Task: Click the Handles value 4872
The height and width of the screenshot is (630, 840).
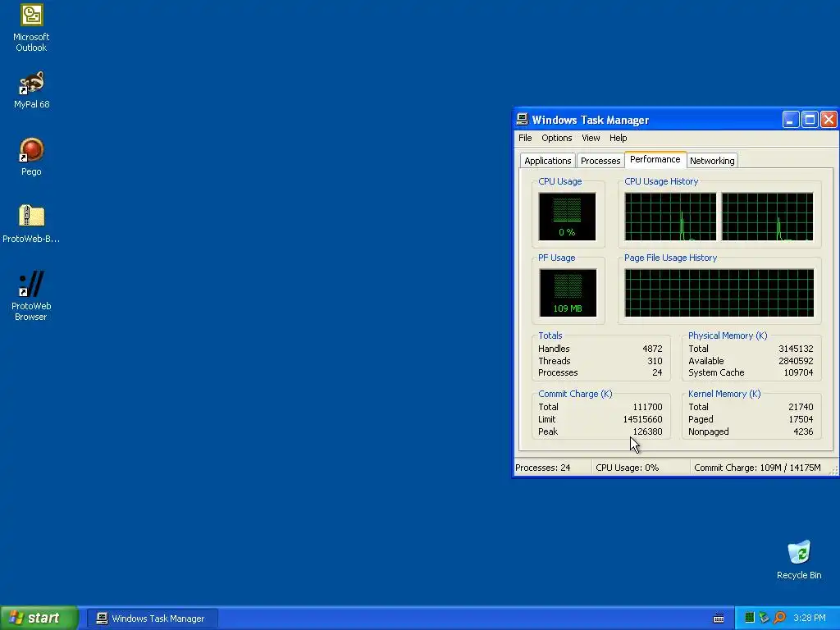Action: click(652, 349)
